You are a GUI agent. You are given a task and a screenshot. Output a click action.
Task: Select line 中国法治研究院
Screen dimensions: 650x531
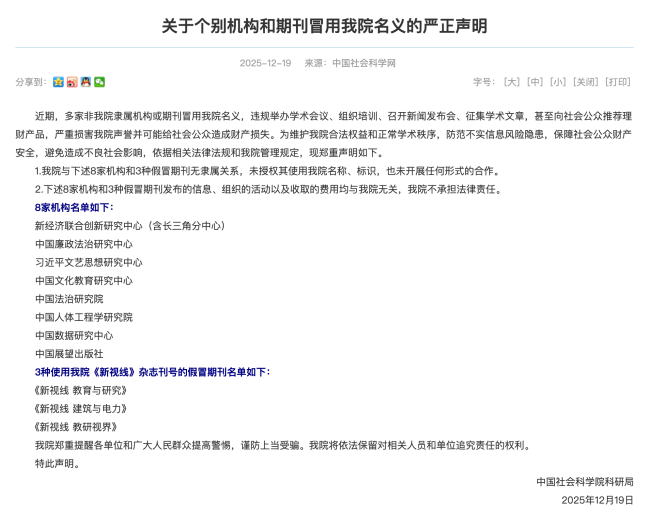69,298
